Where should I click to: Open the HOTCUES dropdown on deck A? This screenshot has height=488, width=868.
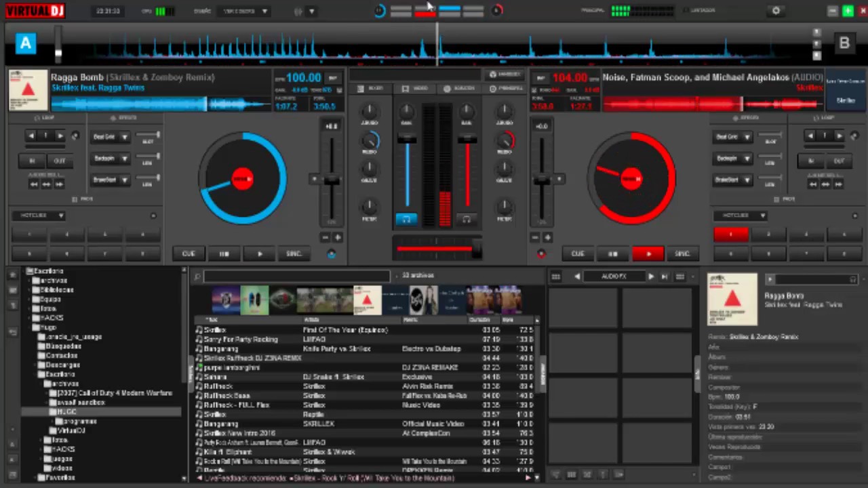[x=39, y=216]
